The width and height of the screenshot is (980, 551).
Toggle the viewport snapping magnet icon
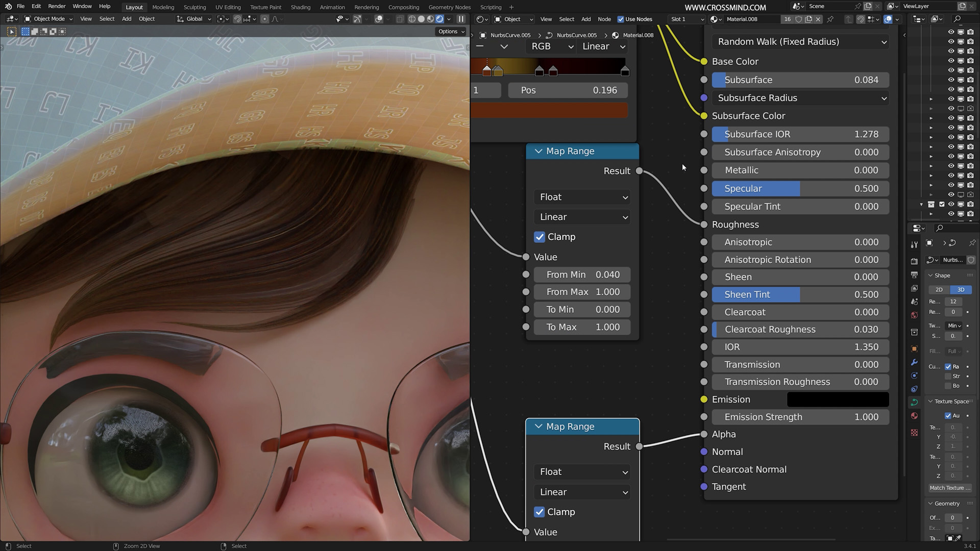tap(237, 19)
